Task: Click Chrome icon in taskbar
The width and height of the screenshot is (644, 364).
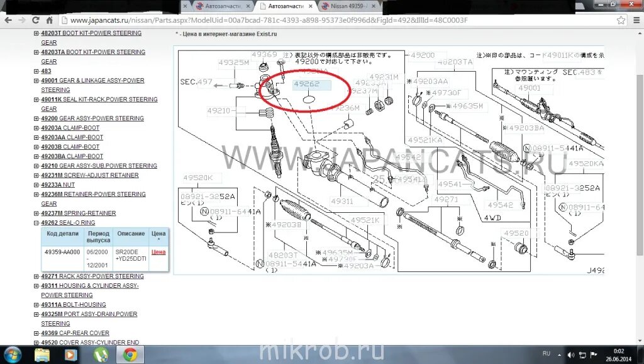Action: tap(130, 355)
